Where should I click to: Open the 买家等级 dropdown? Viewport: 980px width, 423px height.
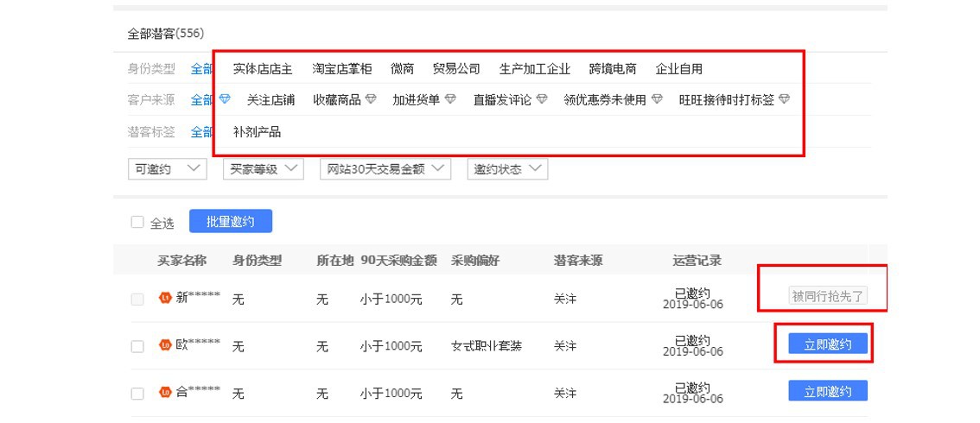click(x=263, y=169)
